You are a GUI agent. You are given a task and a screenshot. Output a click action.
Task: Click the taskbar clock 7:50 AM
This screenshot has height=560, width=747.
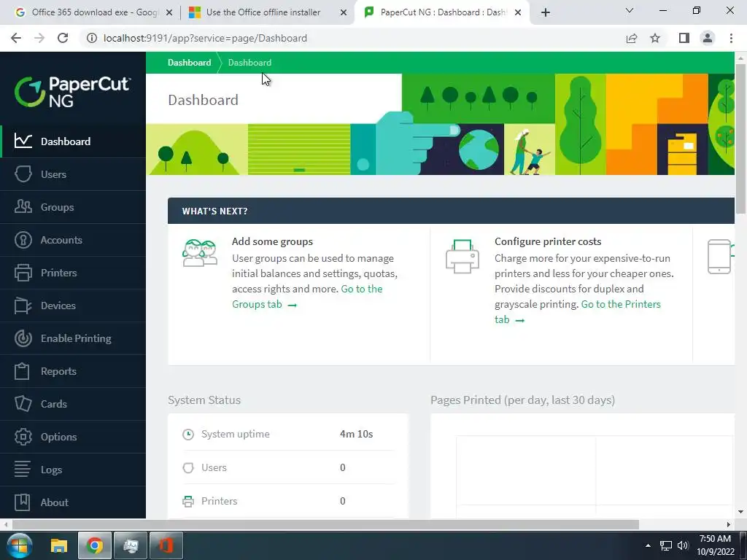715,539
